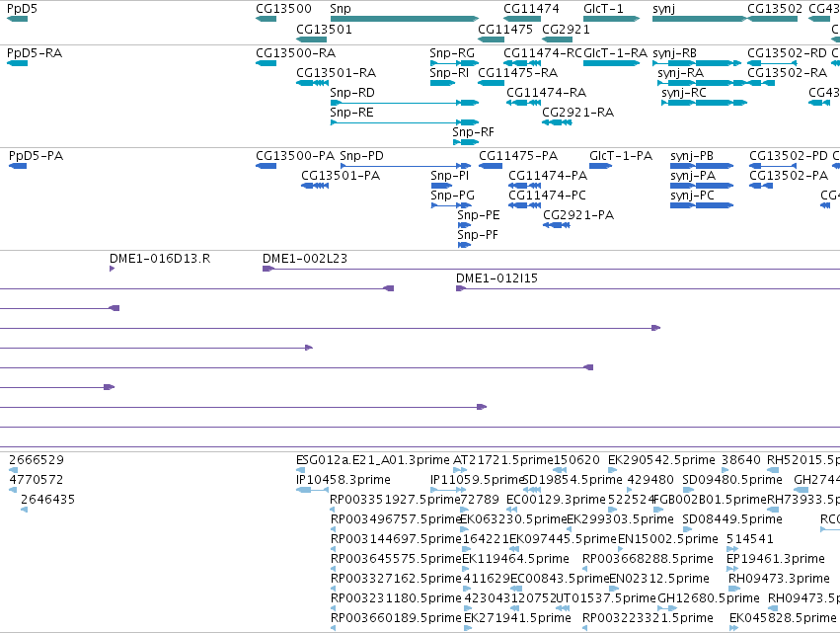
Task: Open the DME1-012I15 BAC clone
Action: pyautogui.click(x=648, y=289)
